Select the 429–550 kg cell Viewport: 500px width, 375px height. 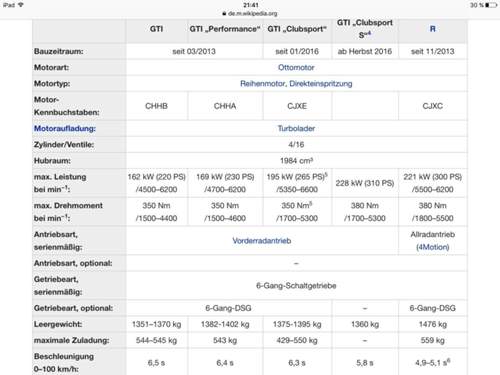click(297, 340)
